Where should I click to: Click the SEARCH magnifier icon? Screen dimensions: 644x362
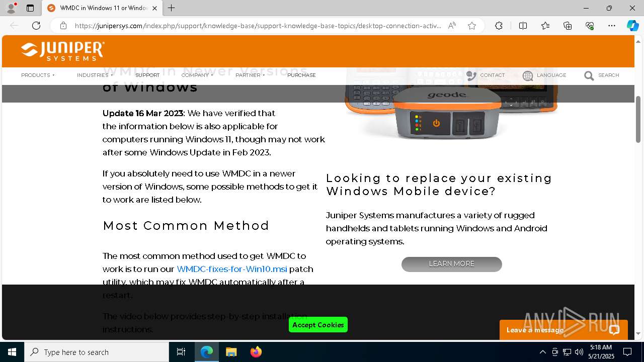[589, 75]
